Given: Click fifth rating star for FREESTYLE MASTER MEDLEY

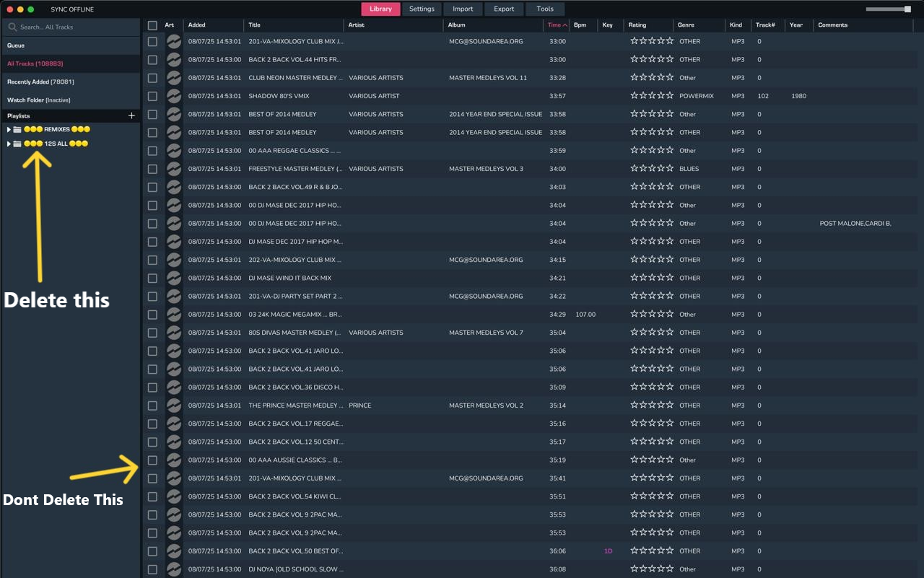Looking at the screenshot, I should 670,168.
